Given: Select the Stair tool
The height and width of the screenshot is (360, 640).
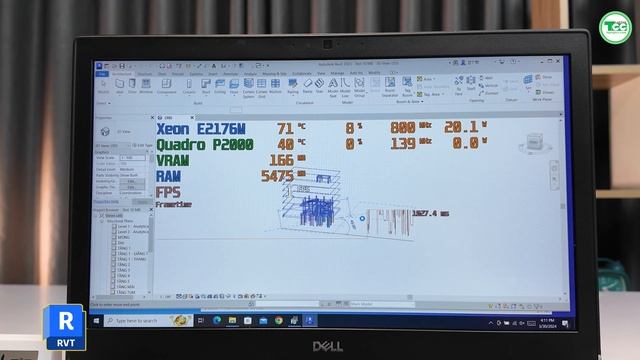Looking at the screenshot, I should pos(319,87).
